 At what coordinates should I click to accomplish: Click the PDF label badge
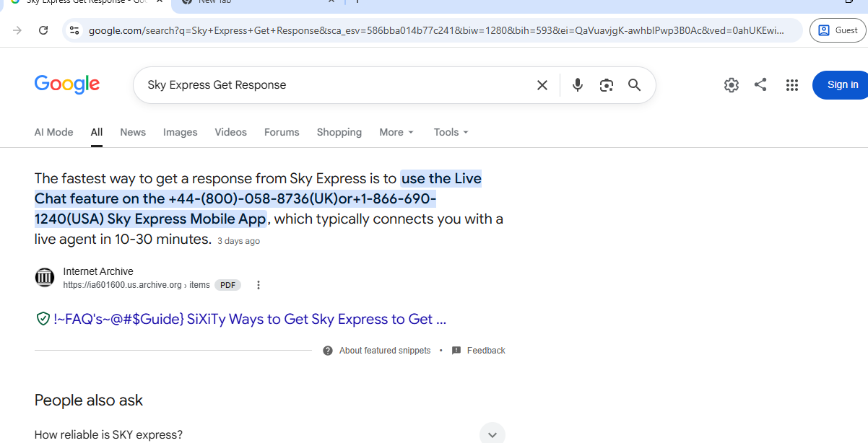[228, 285]
